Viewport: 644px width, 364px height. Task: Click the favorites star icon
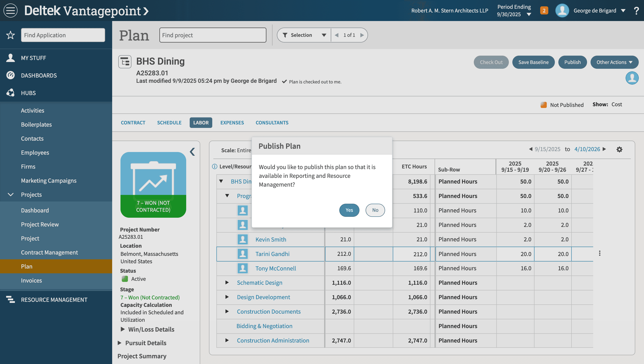point(10,35)
